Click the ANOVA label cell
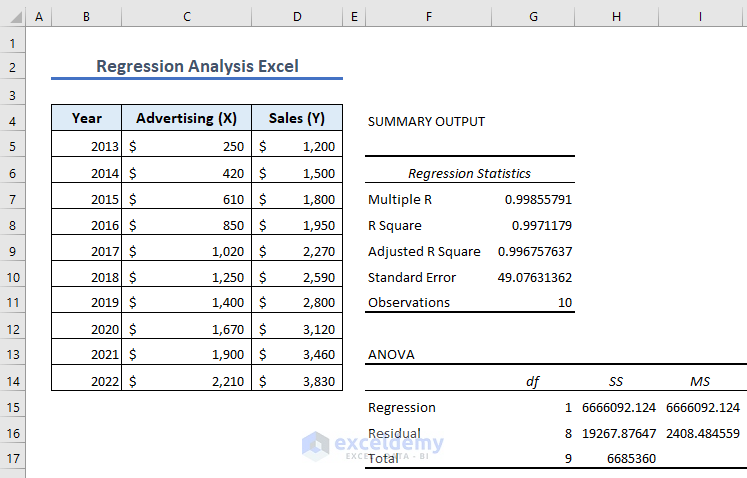This screenshot has width=747, height=478. [x=391, y=354]
